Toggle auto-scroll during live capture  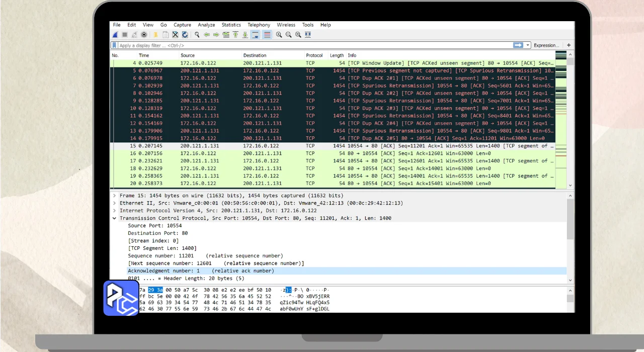tap(255, 35)
